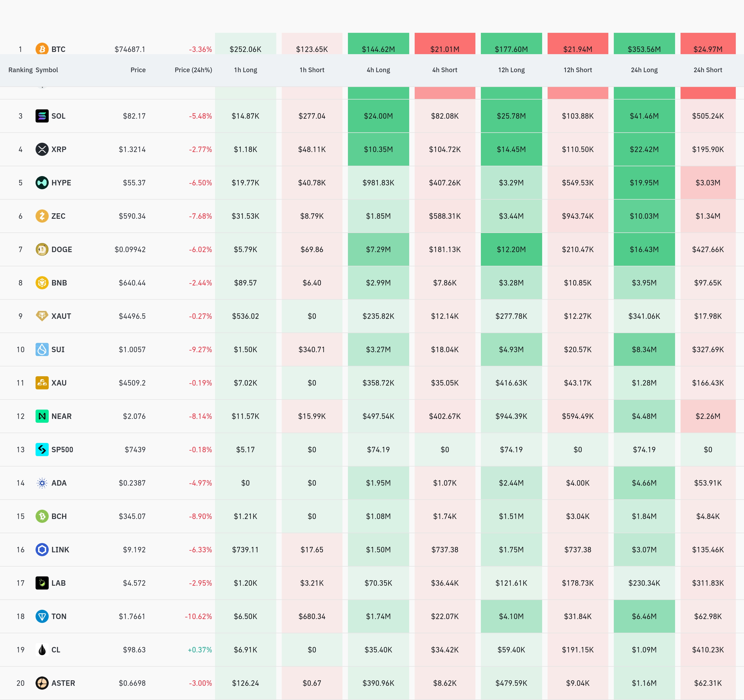Sort by 24h Long column header
The height and width of the screenshot is (700, 744).
pyautogui.click(x=644, y=70)
